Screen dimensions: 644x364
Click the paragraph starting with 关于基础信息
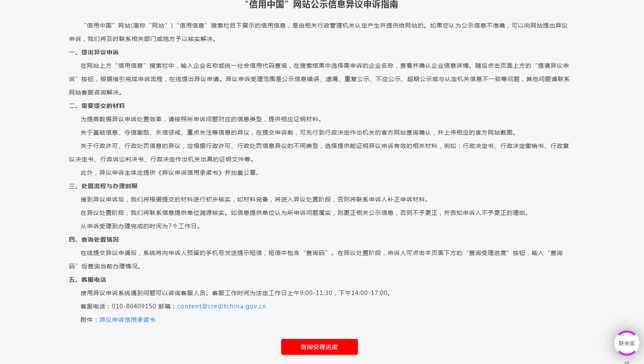tap(299, 132)
